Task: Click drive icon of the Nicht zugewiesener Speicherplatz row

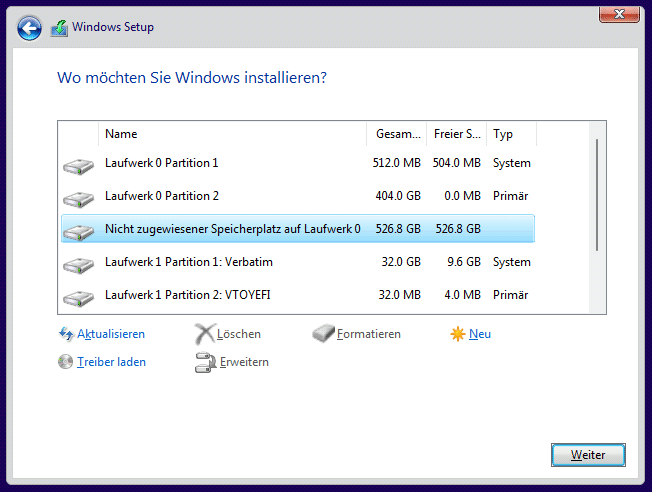Action: [78, 232]
